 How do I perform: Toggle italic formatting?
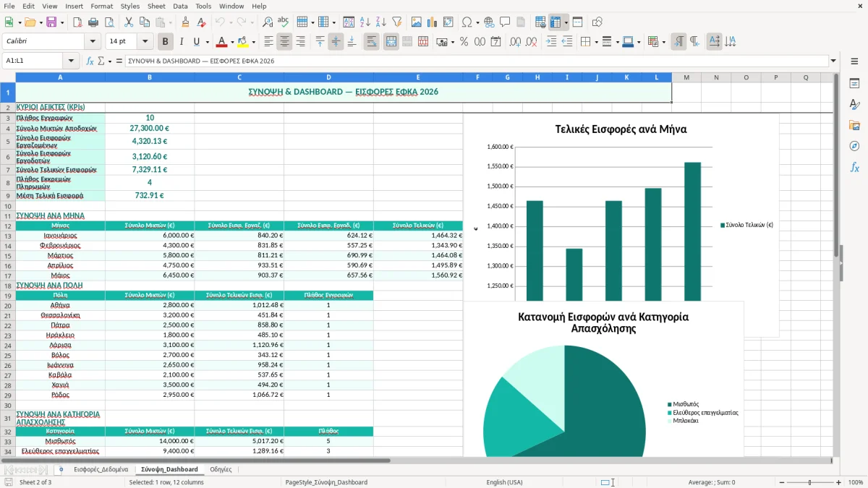(181, 42)
